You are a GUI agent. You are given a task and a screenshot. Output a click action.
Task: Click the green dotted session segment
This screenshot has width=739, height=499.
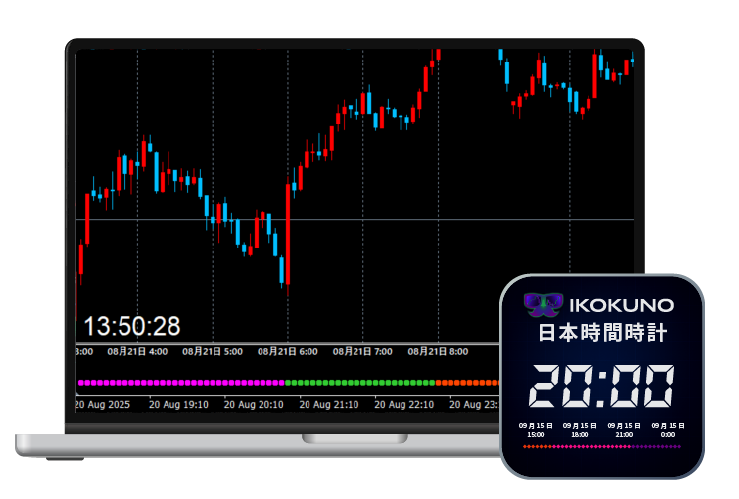pyautogui.click(x=360, y=382)
